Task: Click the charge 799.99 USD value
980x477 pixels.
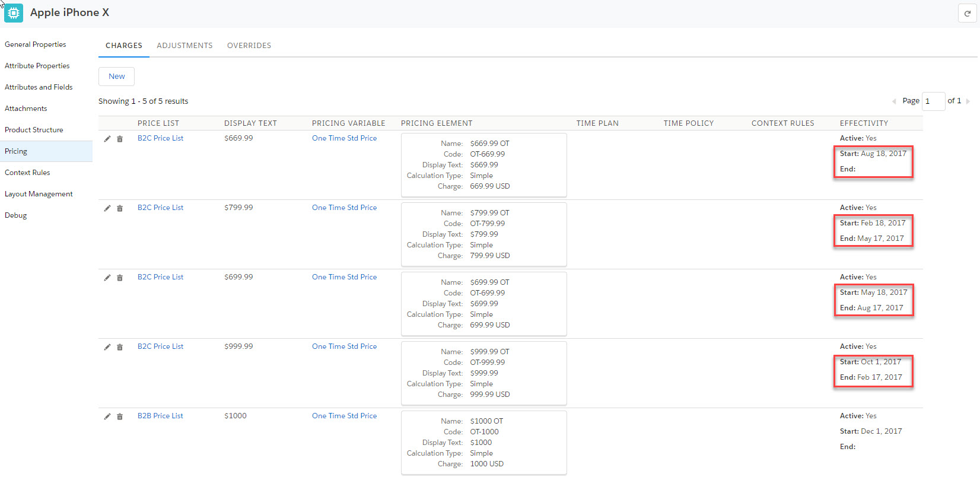Action: click(x=490, y=256)
